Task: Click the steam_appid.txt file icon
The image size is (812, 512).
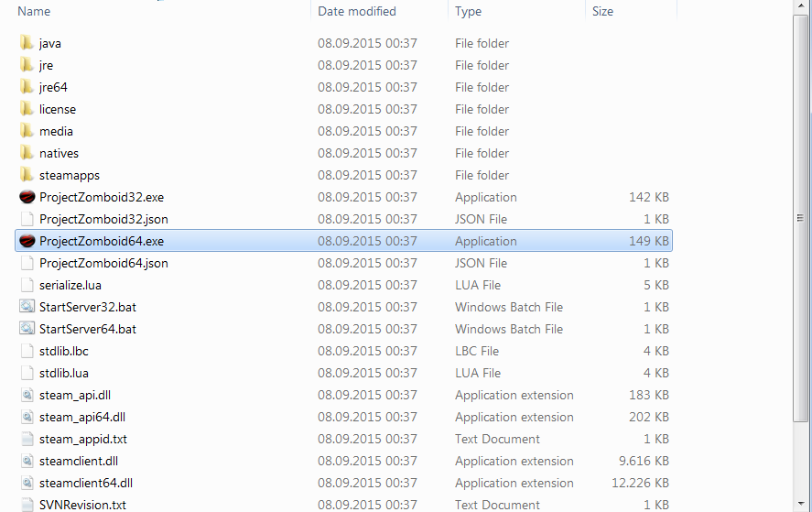Action: tap(27, 439)
